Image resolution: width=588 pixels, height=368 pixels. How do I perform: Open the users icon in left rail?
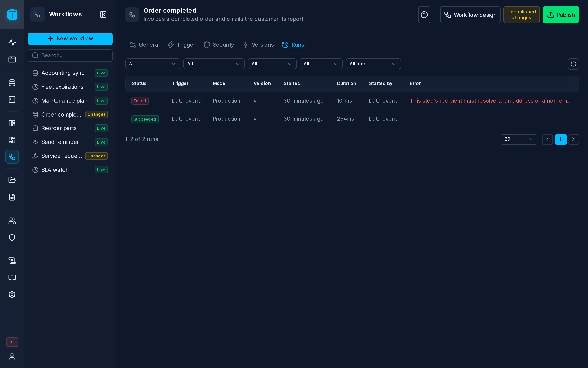[x=12, y=221]
